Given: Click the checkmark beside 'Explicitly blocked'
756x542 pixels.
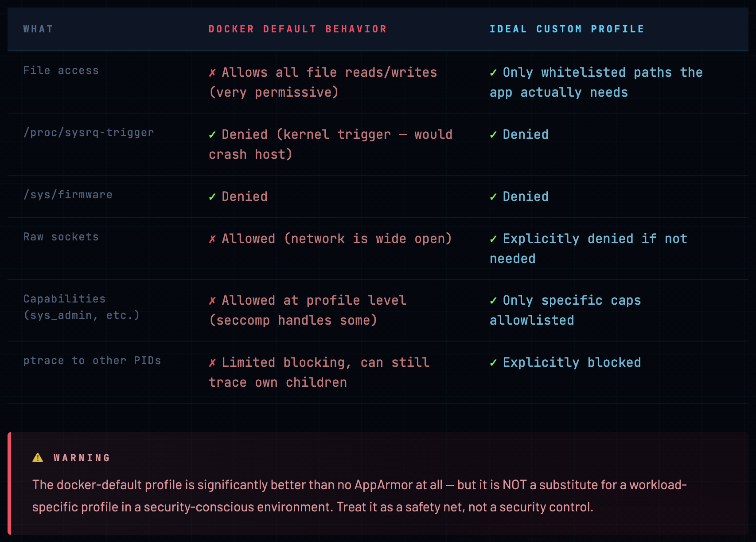Looking at the screenshot, I should click(493, 362).
